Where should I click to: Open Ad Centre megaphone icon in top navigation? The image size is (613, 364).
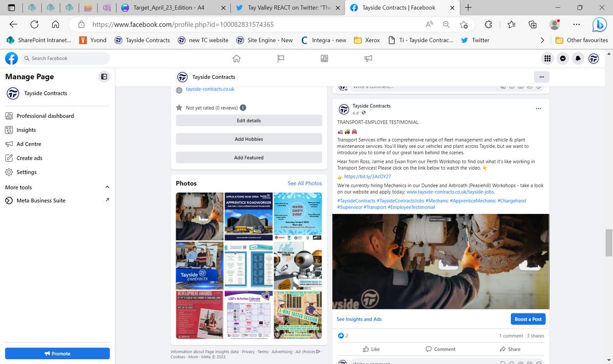368,59
